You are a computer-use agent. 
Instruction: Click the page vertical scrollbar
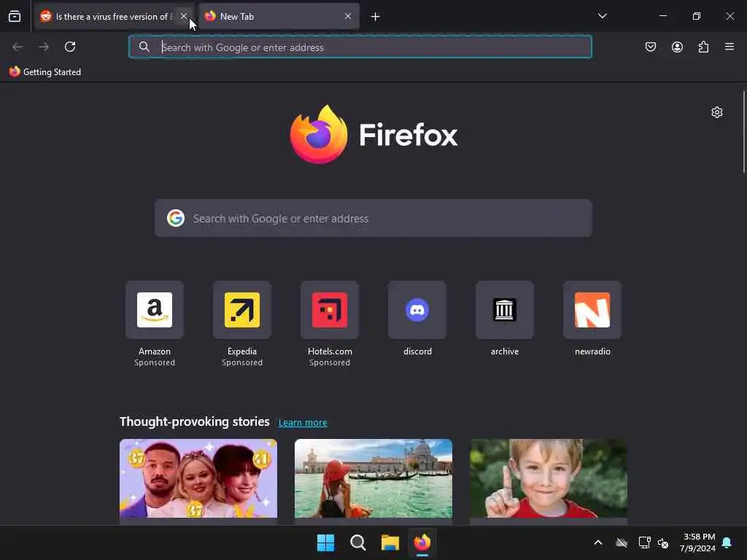743,133
